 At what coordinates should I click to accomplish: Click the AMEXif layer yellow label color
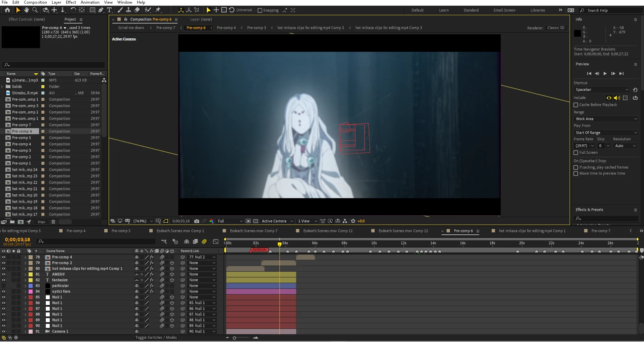31,274
